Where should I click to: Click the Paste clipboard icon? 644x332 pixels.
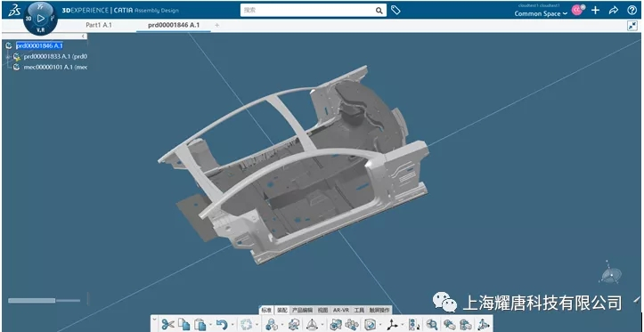200,324
